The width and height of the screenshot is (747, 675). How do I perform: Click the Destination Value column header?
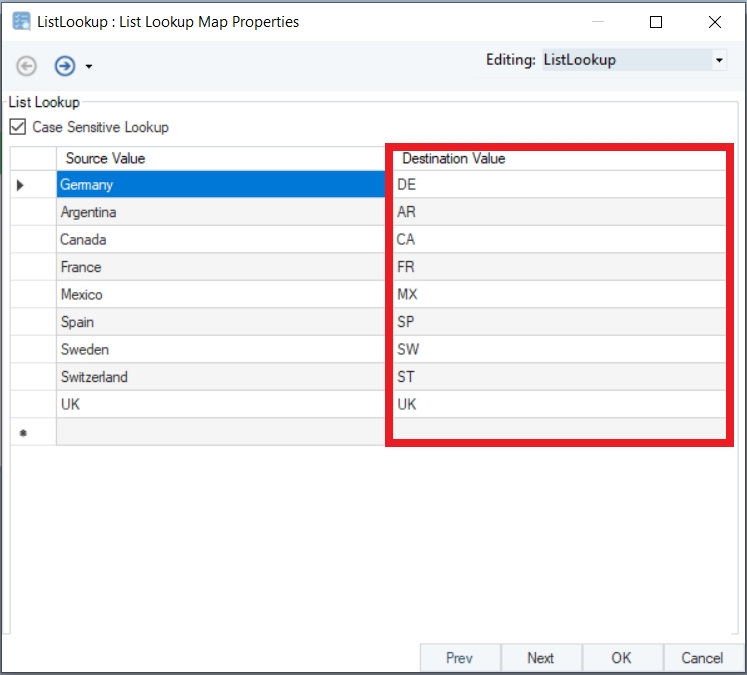point(454,158)
